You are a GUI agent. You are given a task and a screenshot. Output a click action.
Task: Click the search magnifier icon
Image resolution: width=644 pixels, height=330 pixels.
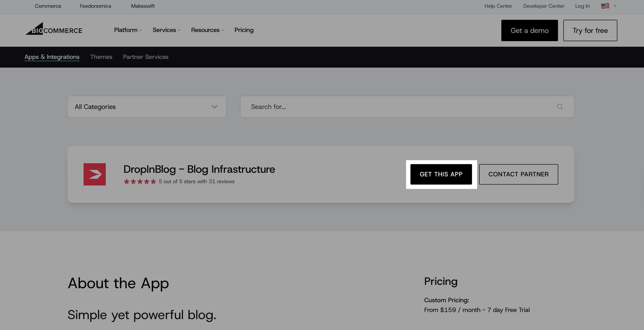pyautogui.click(x=560, y=107)
